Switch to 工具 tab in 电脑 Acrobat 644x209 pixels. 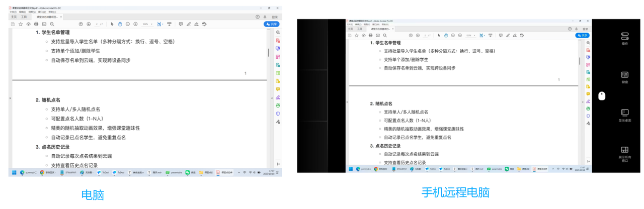(x=24, y=17)
